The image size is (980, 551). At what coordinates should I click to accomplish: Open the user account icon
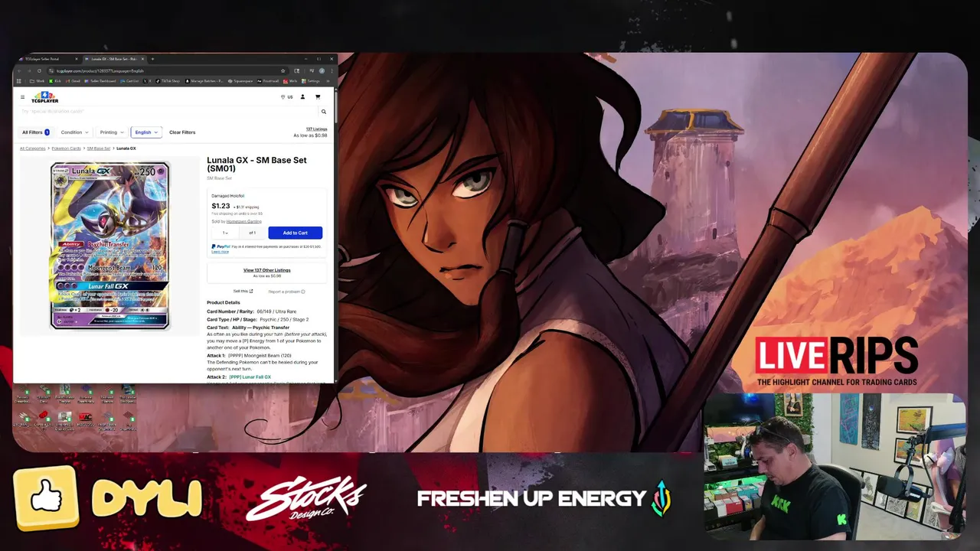[x=302, y=97]
